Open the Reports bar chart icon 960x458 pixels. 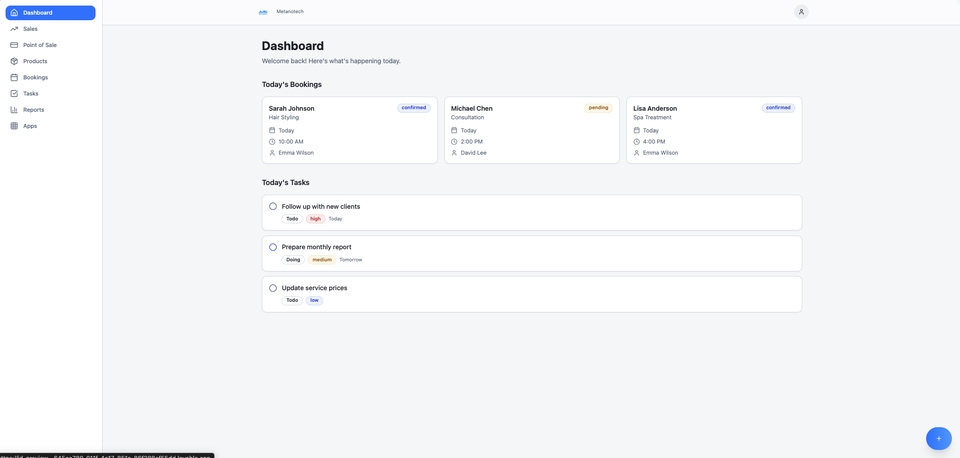14,110
